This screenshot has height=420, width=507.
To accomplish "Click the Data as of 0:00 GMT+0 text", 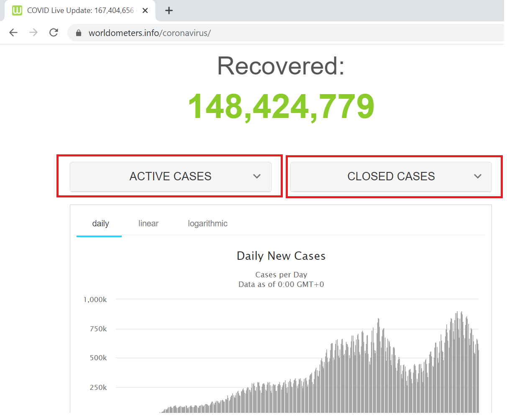I will click(281, 284).
